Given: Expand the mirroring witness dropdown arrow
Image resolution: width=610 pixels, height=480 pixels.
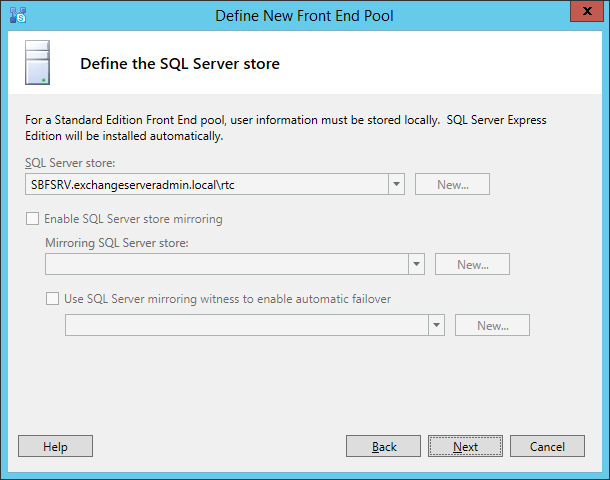Looking at the screenshot, I should point(436,325).
